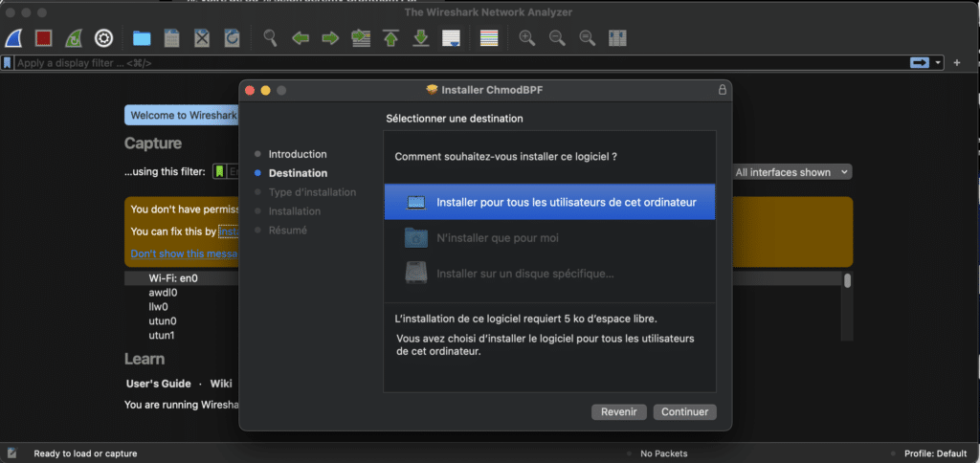The height and width of the screenshot is (463, 980).
Task: Stop capture with the red square icon
Action: (43, 38)
